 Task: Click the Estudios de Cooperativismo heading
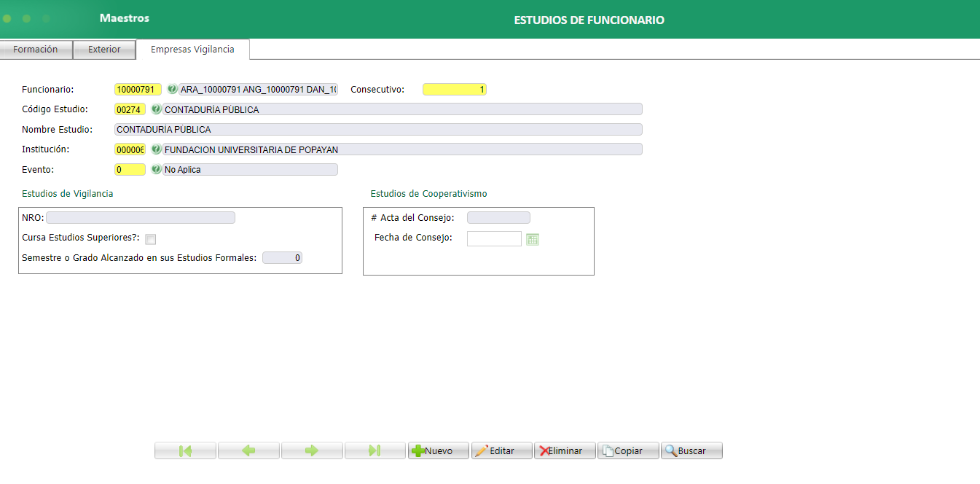(429, 194)
